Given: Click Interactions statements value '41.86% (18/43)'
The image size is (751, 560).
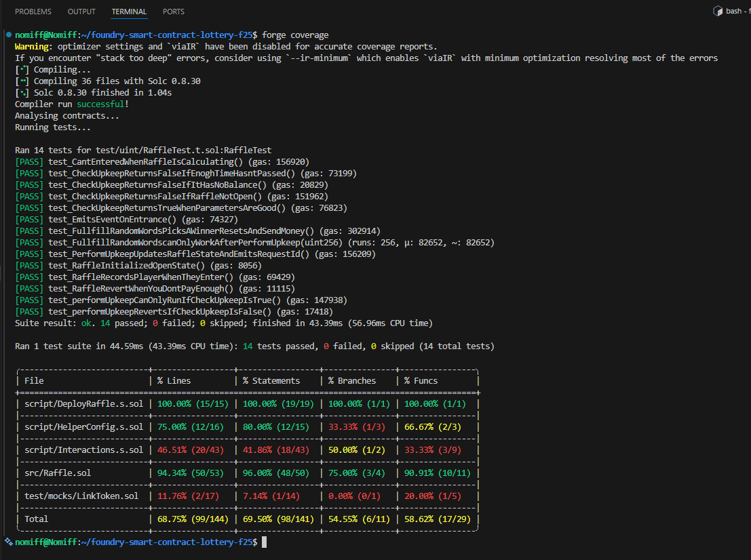Looking at the screenshot, I should [x=276, y=449].
